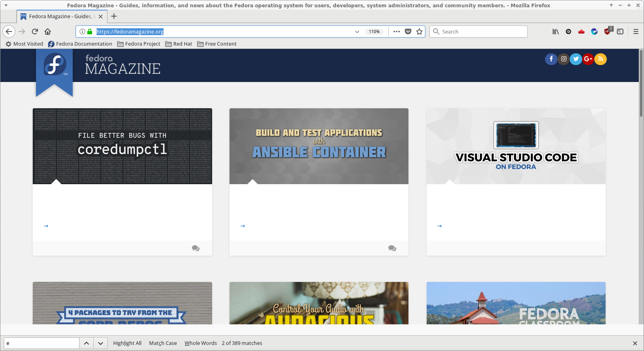Viewport: 644px width, 351px height.
Task: Save page to Pocket
Action: (x=408, y=32)
